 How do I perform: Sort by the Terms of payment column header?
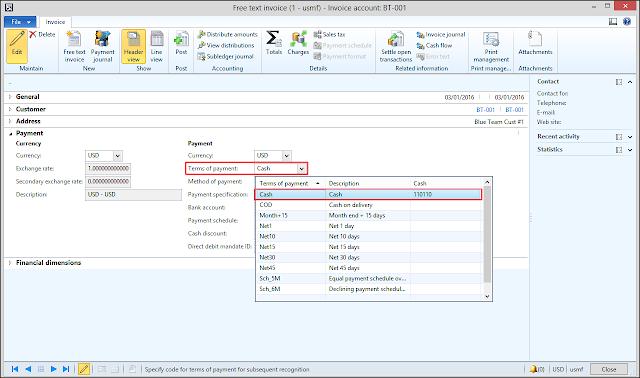coord(290,184)
